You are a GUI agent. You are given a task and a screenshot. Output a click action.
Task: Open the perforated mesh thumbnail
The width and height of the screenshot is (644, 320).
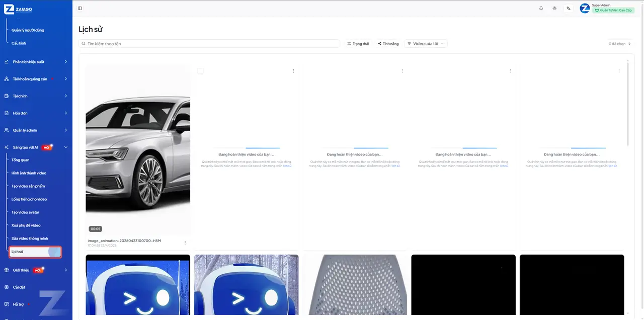pos(355,285)
